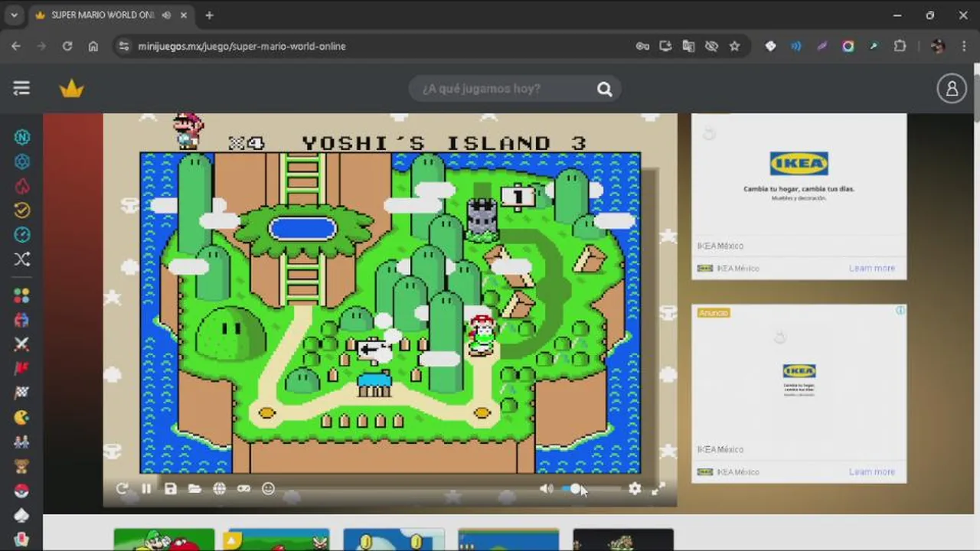The image size is (980, 551).
Task: Open the blue clock recently played icon
Action: pos(21,234)
